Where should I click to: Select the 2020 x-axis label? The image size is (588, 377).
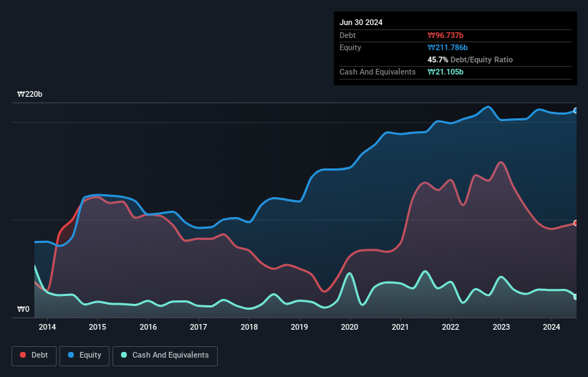[350, 327]
